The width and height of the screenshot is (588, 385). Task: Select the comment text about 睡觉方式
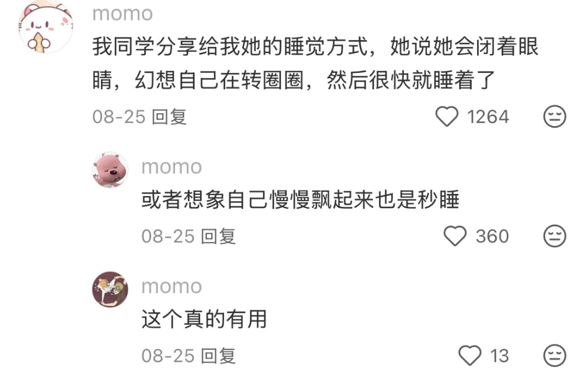(x=316, y=63)
